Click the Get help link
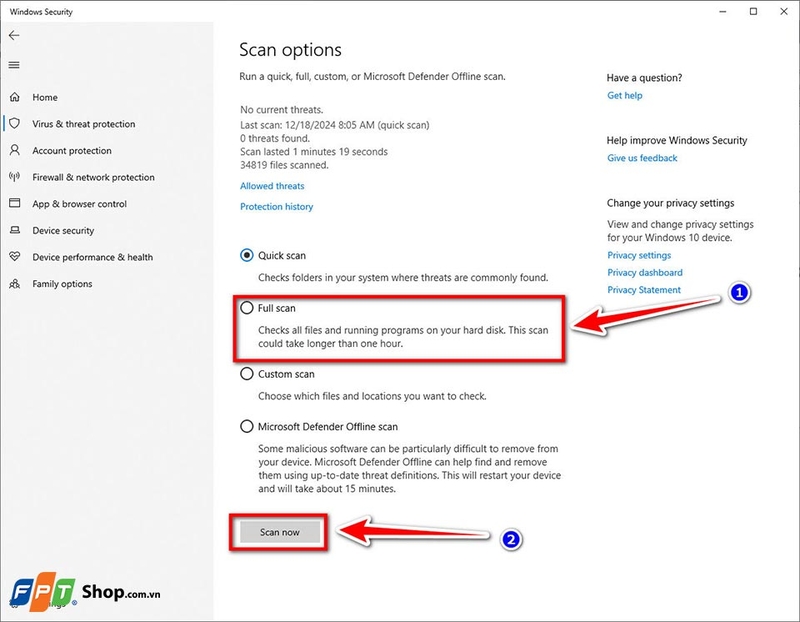This screenshot has height=622, width=800. pyautogui.click(x=625, y=96)
